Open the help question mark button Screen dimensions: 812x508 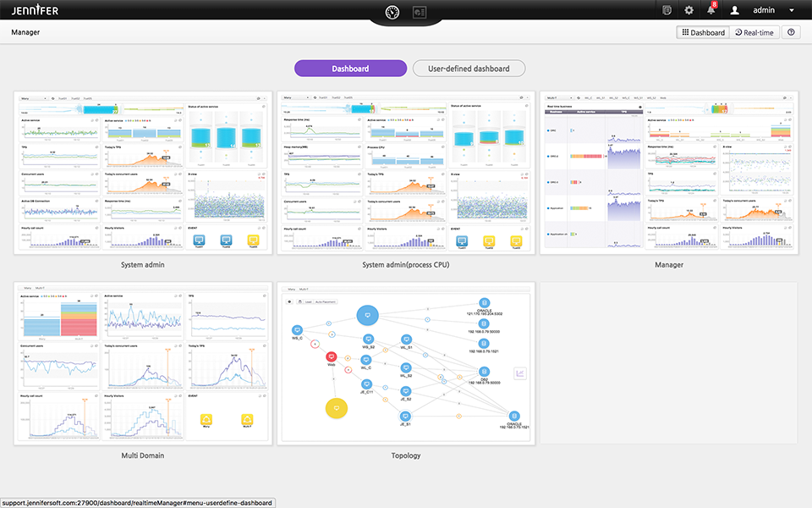click(x=791, y=32)
